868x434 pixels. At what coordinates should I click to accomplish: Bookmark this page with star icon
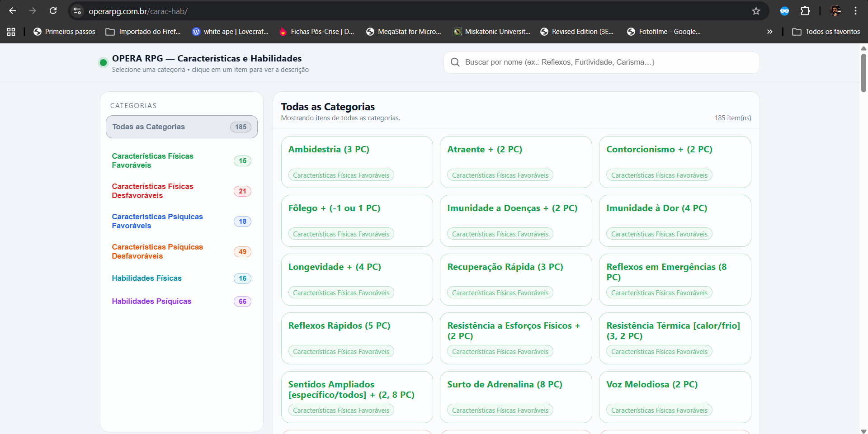coord(756,11)
